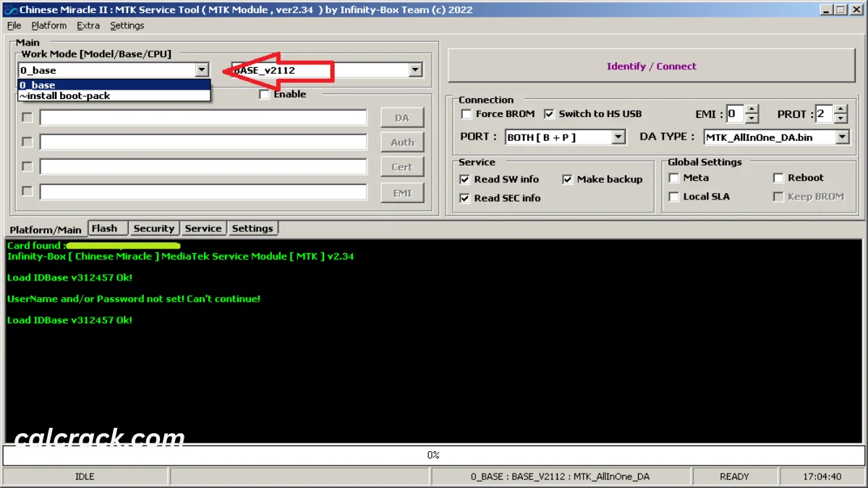Screen dimensions: 868x488
Task: Click the EMI number field
Action: (x=735, y=114)
